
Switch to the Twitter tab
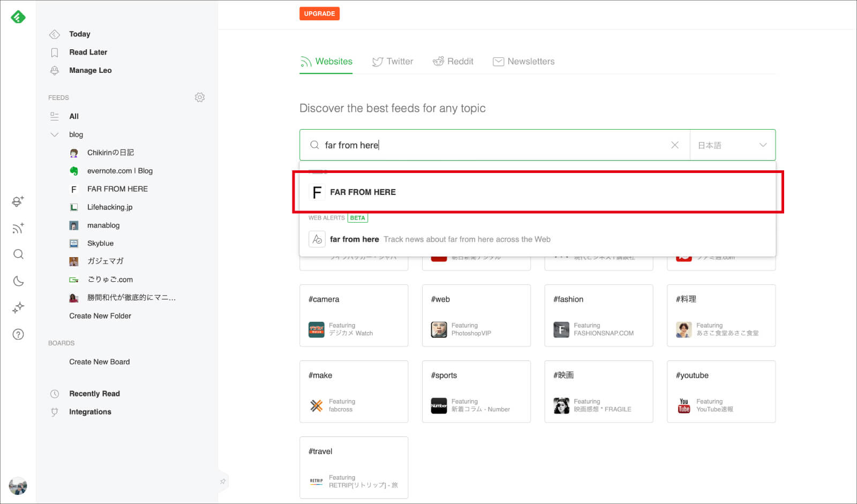tap(393, 62)
